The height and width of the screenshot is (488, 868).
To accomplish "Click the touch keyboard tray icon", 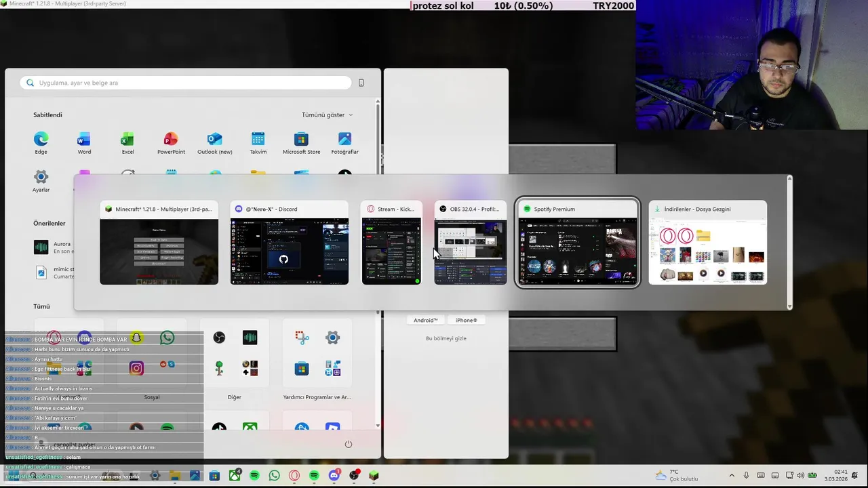I will point(761,476).
